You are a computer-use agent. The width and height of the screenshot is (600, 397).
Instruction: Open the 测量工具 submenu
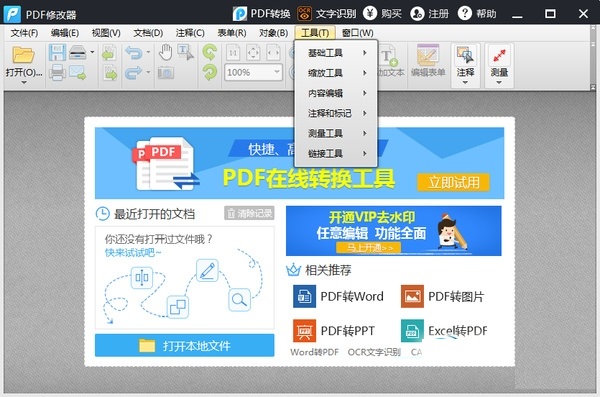click(x=336, y=133)
